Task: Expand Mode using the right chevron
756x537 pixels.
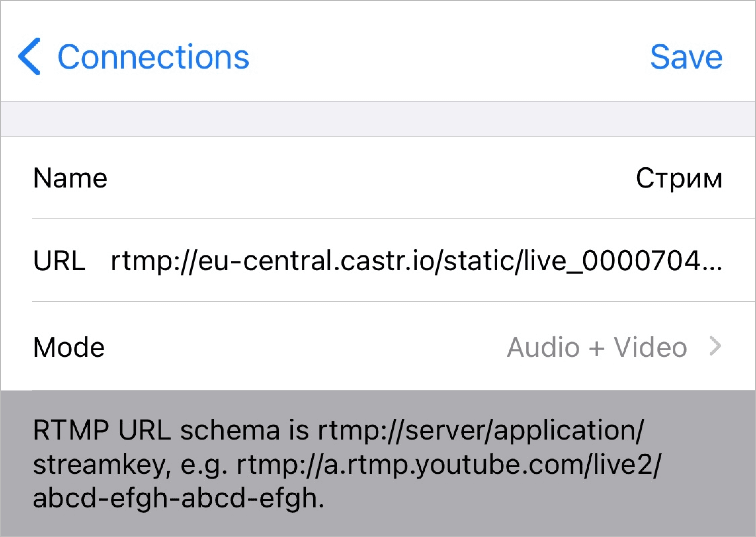Action: pyautogui.click(x=715, y=347)
